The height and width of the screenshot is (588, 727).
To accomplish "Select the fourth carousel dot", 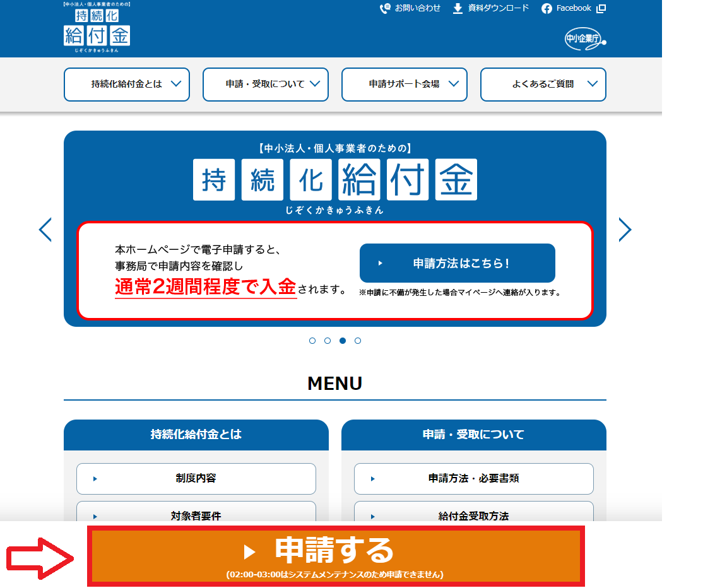I will pos(358,341).
